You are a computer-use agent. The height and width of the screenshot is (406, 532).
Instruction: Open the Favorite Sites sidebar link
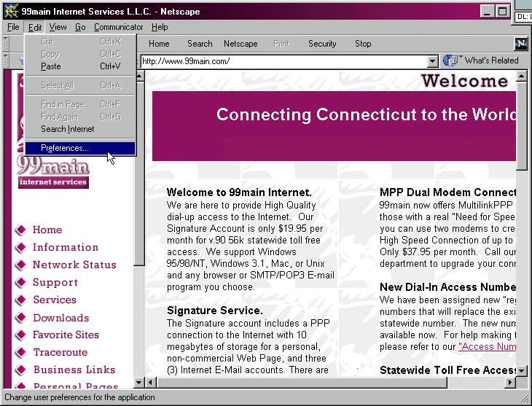click(x=66, y=335)
